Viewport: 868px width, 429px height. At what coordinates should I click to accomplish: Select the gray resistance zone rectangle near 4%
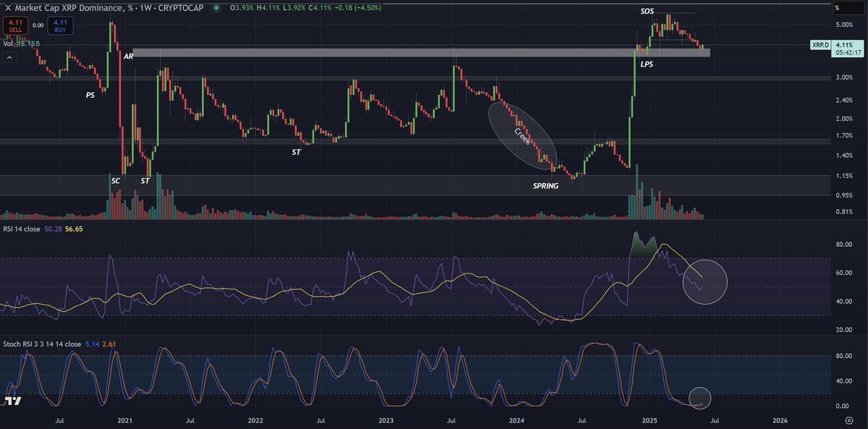pyautogui.click(x=421, y=53)
